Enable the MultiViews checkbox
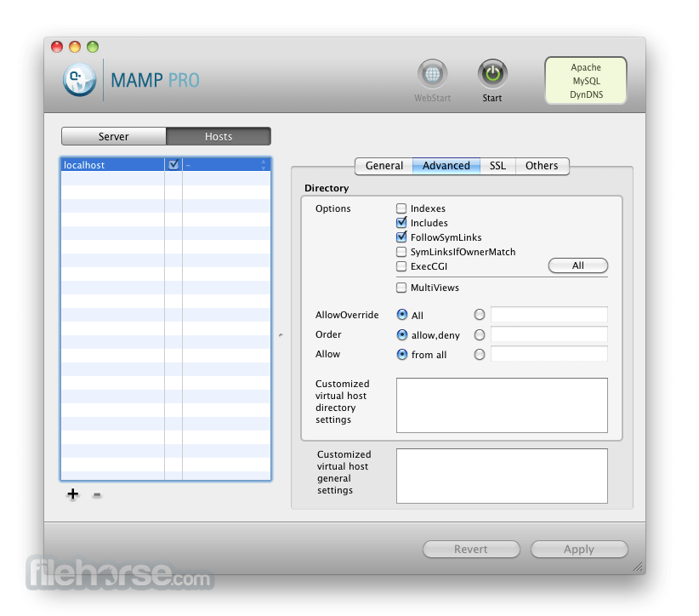 (401, 288)
